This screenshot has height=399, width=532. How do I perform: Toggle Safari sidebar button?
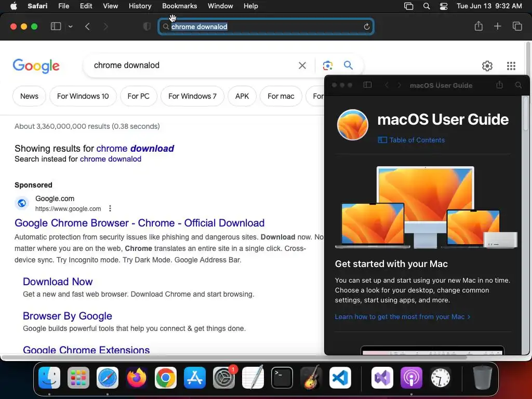[x=56, y=26]
